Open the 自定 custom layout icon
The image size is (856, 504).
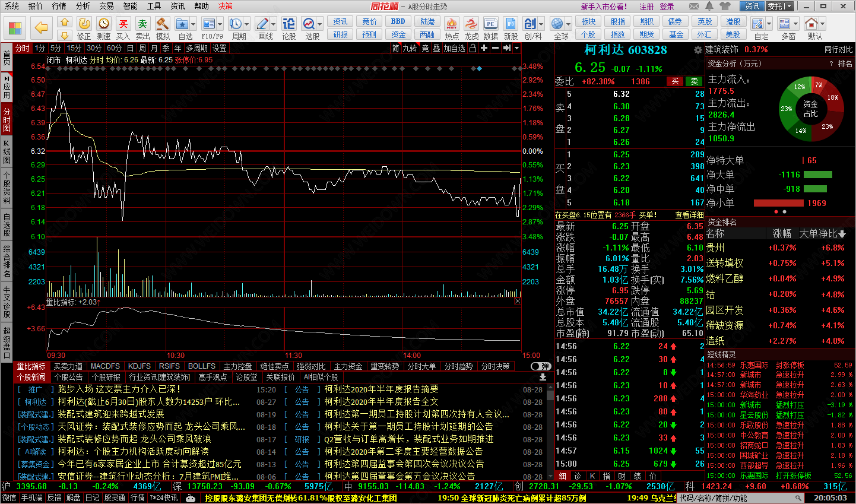[758, 24]
